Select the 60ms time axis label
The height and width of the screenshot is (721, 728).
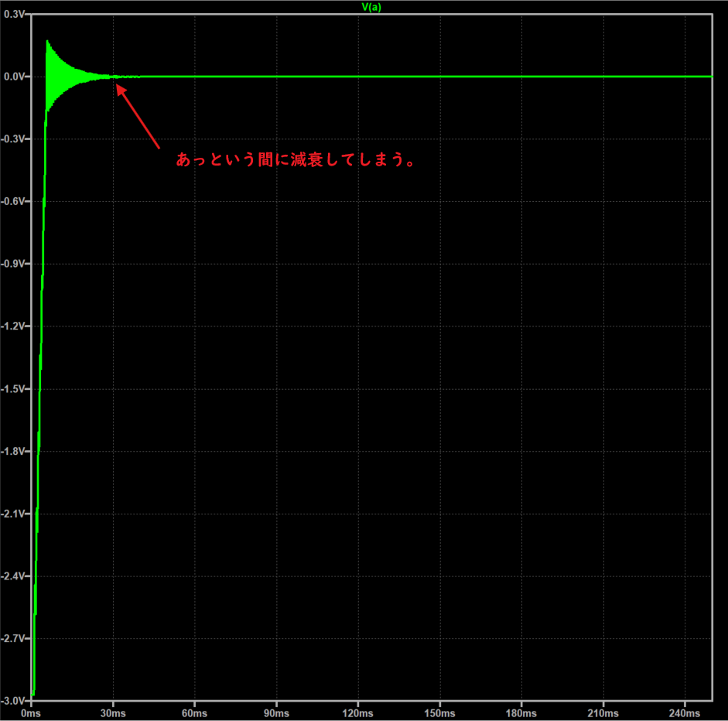[194, 712]
